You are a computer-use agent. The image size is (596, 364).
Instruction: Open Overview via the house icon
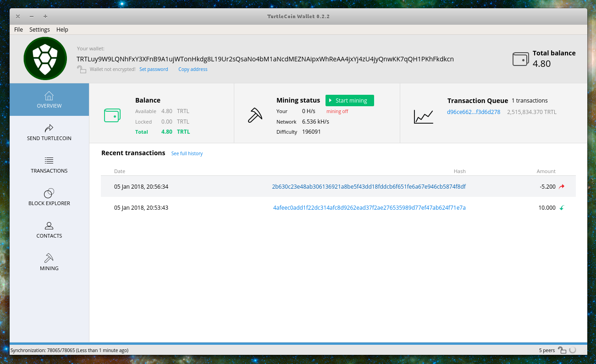[49, 96]
